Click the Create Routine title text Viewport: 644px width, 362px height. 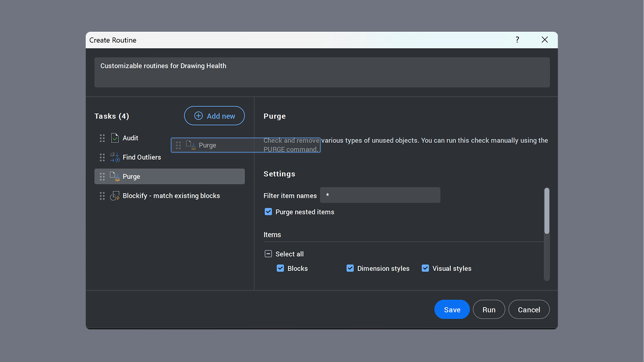pos(113,40)
